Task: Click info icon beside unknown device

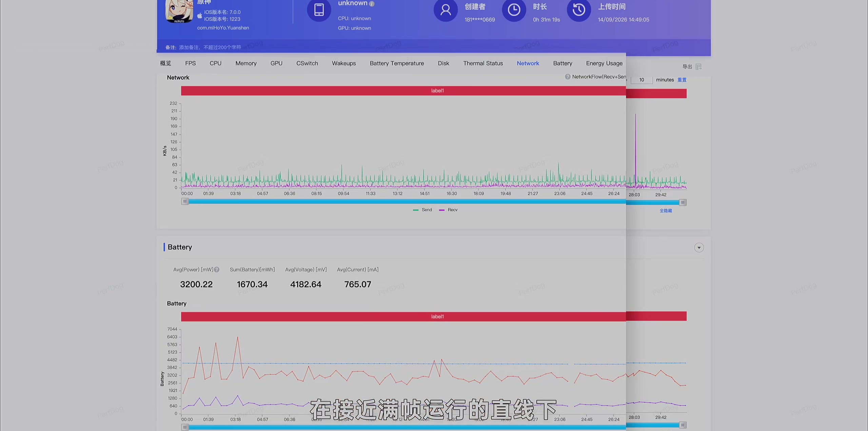Action: point(372,4)
